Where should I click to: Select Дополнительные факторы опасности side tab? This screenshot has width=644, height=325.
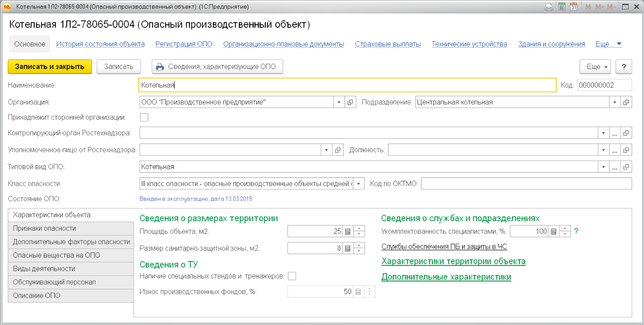click(71, 242)
